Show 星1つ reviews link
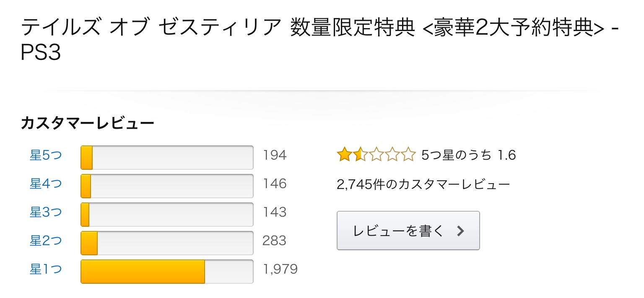The width and height of the screenshot is (644, 298). point(46,269)
